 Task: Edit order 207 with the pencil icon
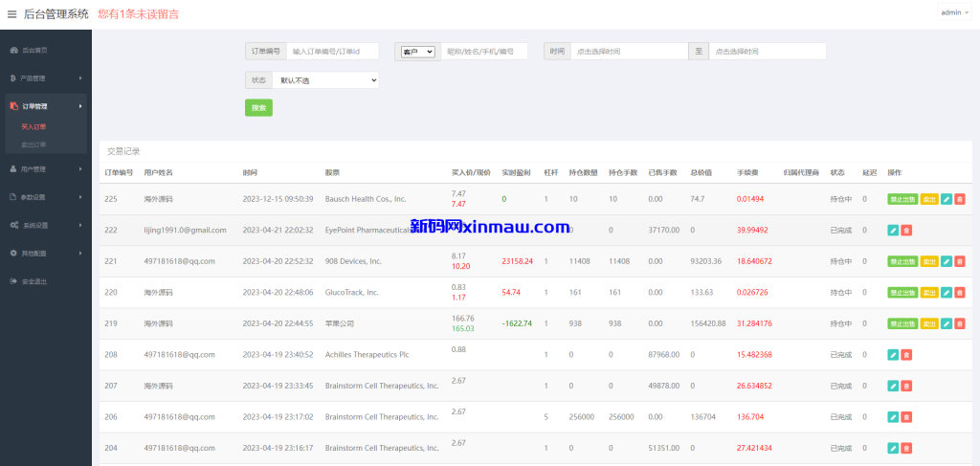pos(893,386)
